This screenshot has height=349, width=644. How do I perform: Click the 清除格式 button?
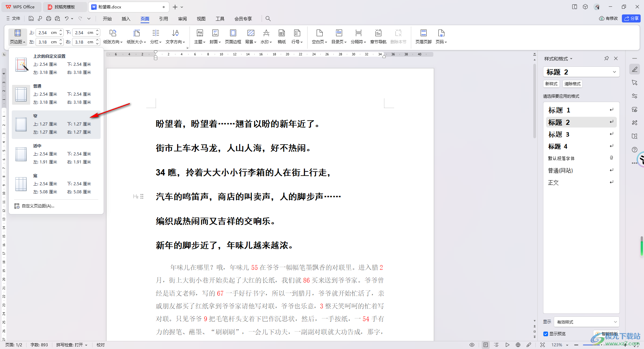573,84
